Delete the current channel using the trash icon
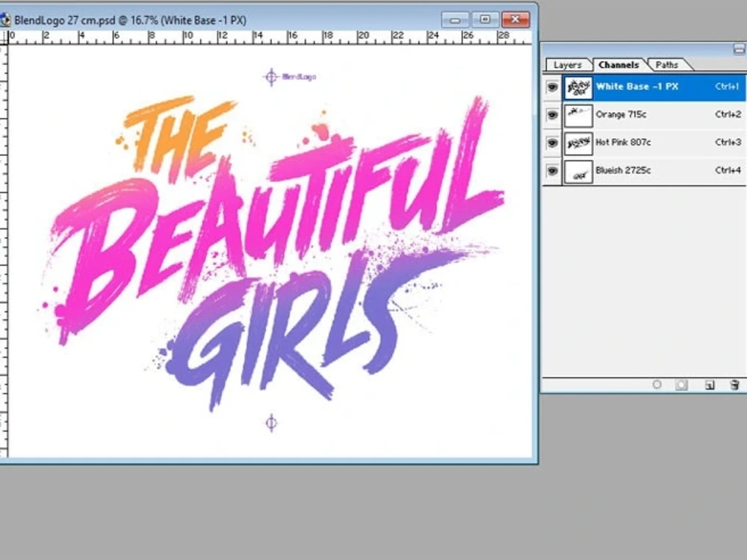Screen dimensions: 747x560 pyautogui.click(x=734, y=385)
